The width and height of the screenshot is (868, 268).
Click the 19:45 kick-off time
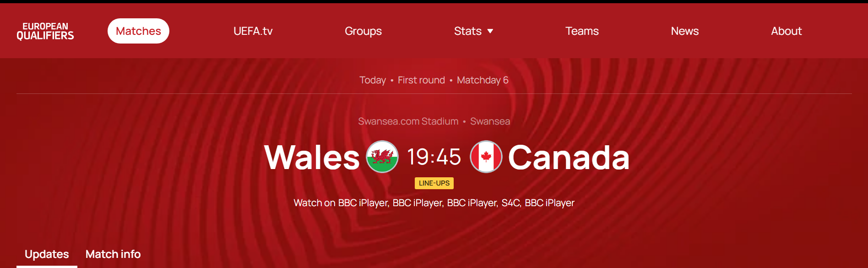point(434,157)
